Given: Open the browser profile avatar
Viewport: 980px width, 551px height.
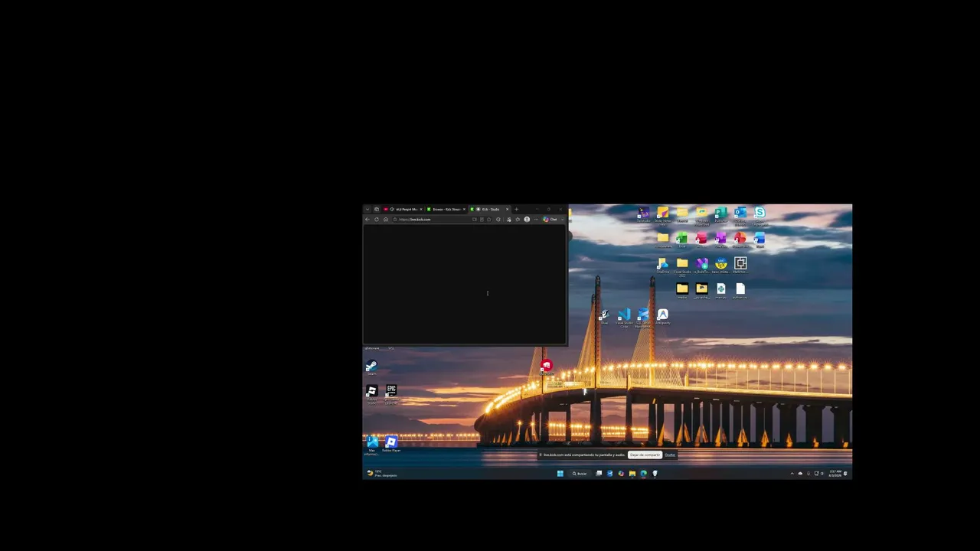Looking at the screenshot, I should [527, 220].
